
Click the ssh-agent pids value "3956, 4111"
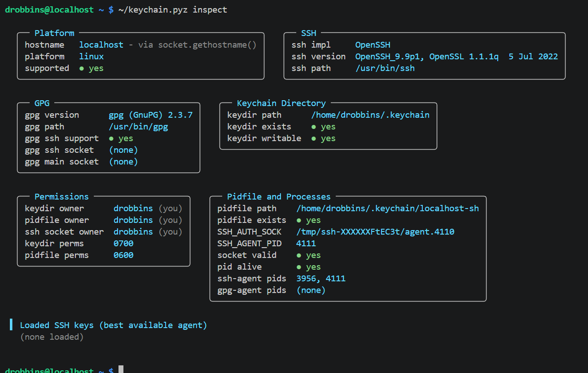[321, 279]
